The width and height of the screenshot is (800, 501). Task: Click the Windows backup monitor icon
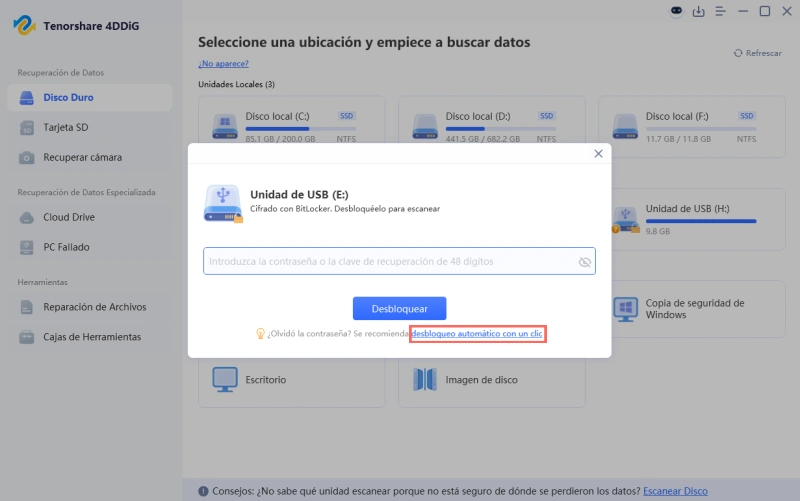point(626,309)
